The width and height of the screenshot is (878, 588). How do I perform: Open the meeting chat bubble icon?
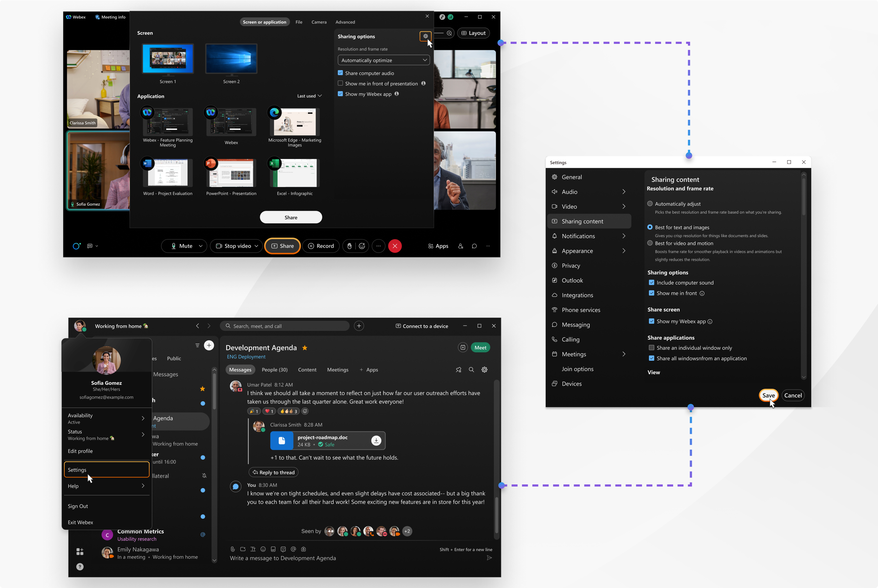pyautogui.click(x=474, y=246)
